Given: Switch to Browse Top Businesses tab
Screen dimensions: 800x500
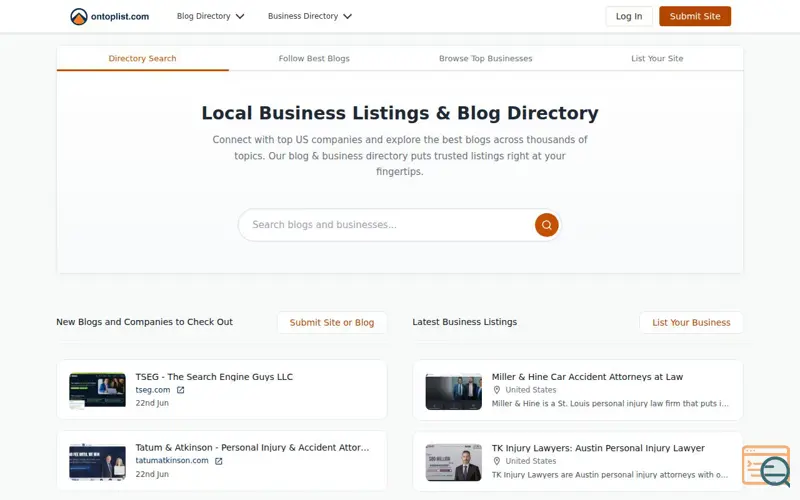Looking at the screenshot, I should [486, 58].
